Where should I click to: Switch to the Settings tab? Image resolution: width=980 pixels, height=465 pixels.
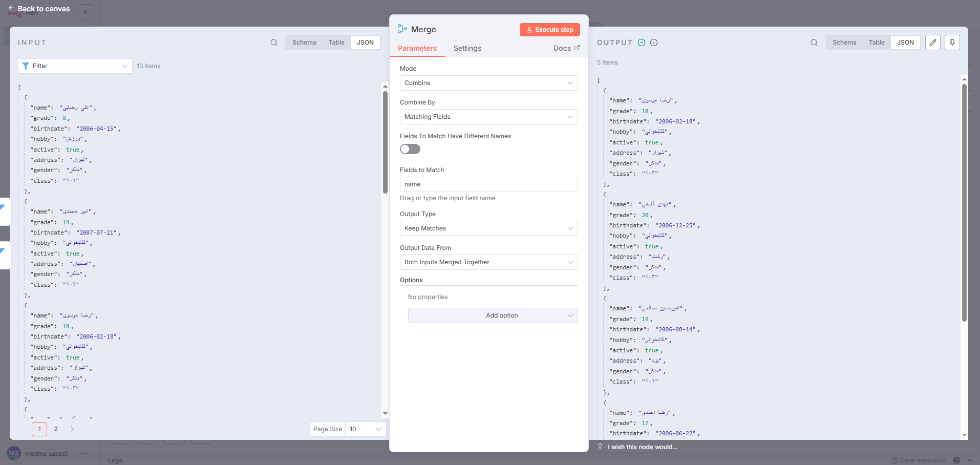pos(467,48)
